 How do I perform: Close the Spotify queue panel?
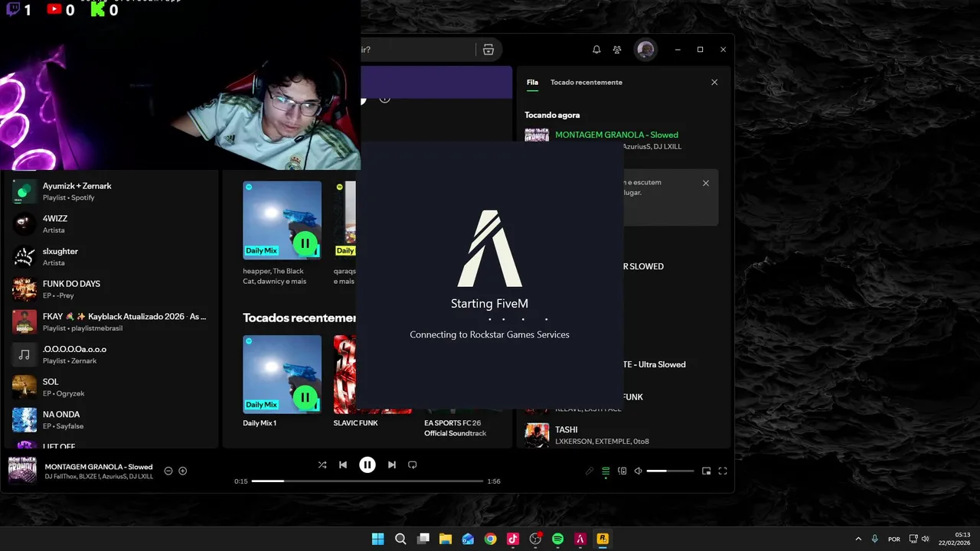click(x=714, y=82)
